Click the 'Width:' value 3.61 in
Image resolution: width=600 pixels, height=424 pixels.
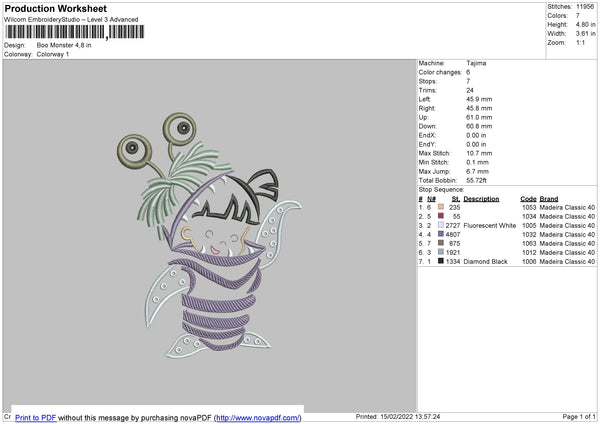tap(585, 34)
